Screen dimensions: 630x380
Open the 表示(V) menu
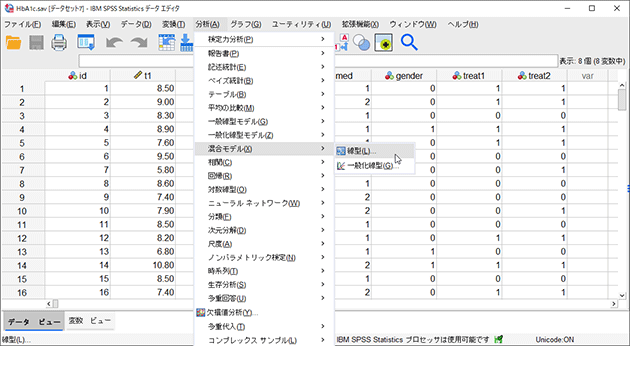tap(98, 25)
